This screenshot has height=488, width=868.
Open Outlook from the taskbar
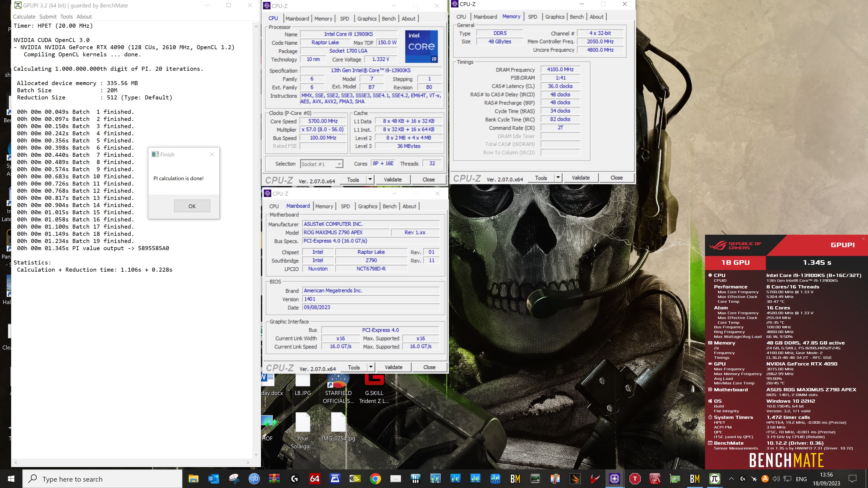214,479
